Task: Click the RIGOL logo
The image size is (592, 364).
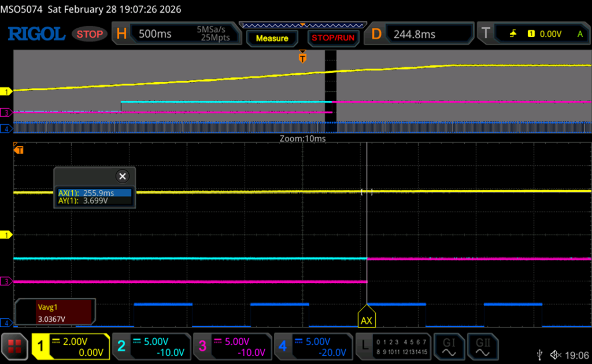Action: click(x=36, y=34)
